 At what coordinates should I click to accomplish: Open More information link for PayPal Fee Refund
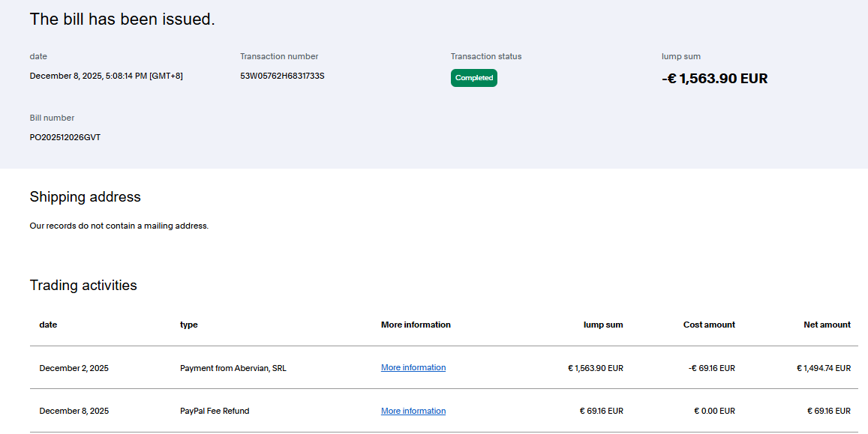(x=413, y=411)
